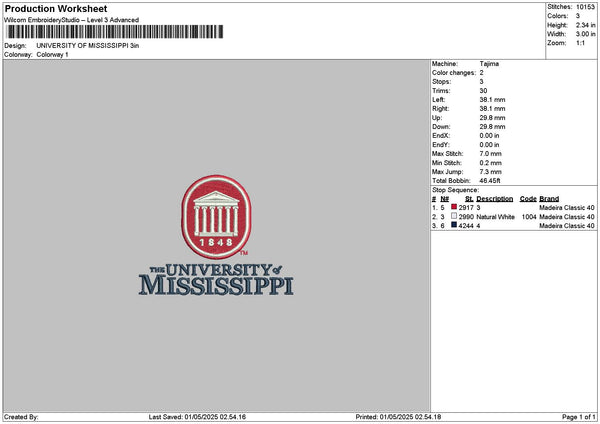Click the Machine value 'Tajima'

point(489,64)
